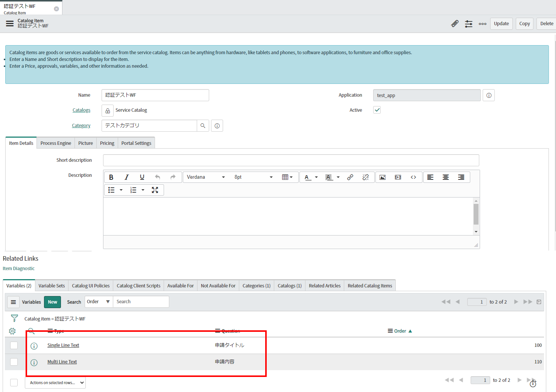Remove link with the unlink icon
This screenshot has height=392, width=556.
(x=365, y=177)
